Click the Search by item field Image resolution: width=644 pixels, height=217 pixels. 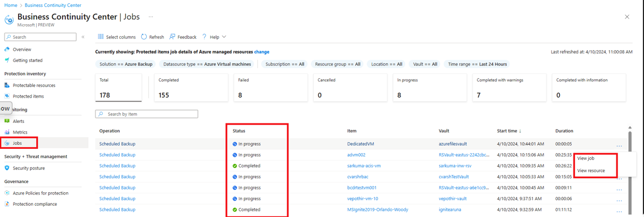coord(147,114)
